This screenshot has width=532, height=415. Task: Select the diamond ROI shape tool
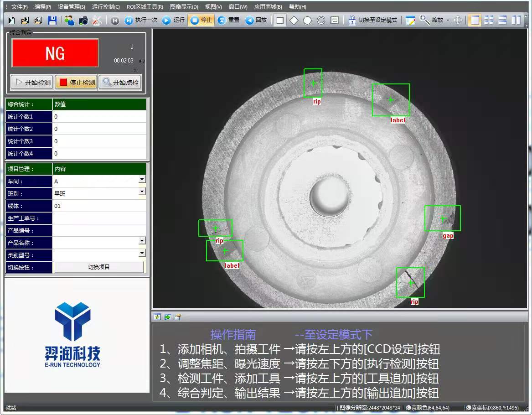click(x=294, y=21)
